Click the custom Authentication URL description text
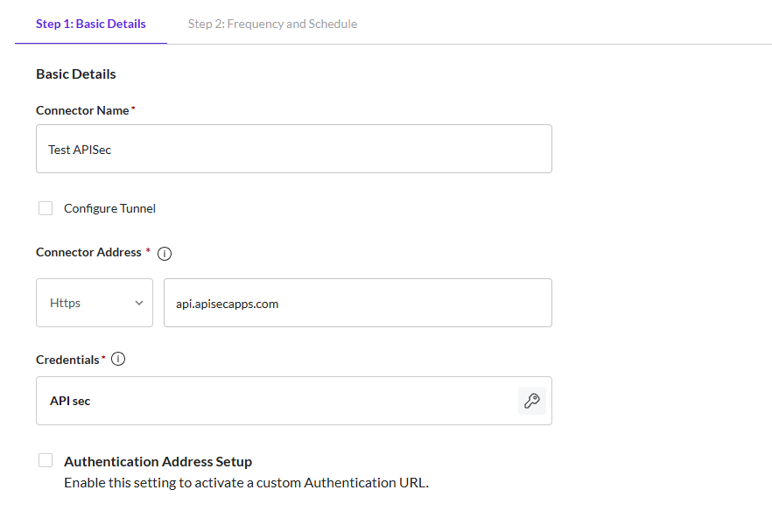The height and width of the screenshot is (532, 772). (246, 483)
